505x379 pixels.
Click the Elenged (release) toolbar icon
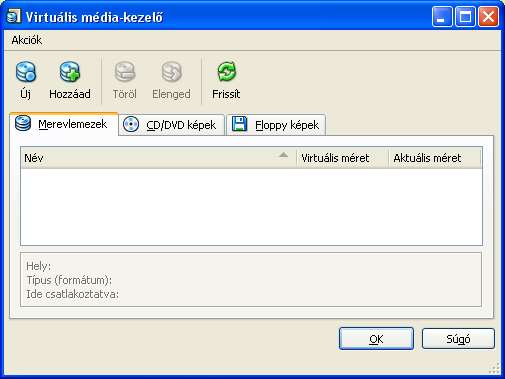171,72
